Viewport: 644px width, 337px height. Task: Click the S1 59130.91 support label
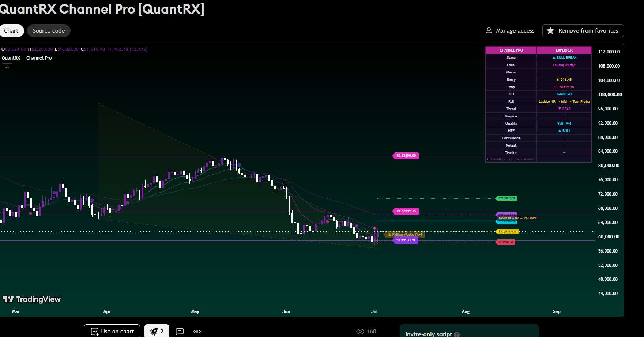click(x=406, y=240)
